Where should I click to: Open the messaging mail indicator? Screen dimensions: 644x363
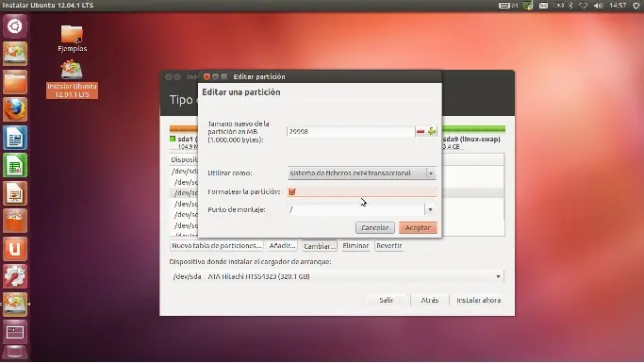pyautogui.click(x=543, y=6)
